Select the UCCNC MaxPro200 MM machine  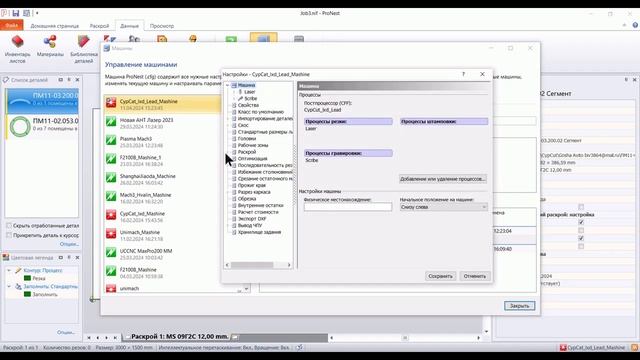pos(162,254)
